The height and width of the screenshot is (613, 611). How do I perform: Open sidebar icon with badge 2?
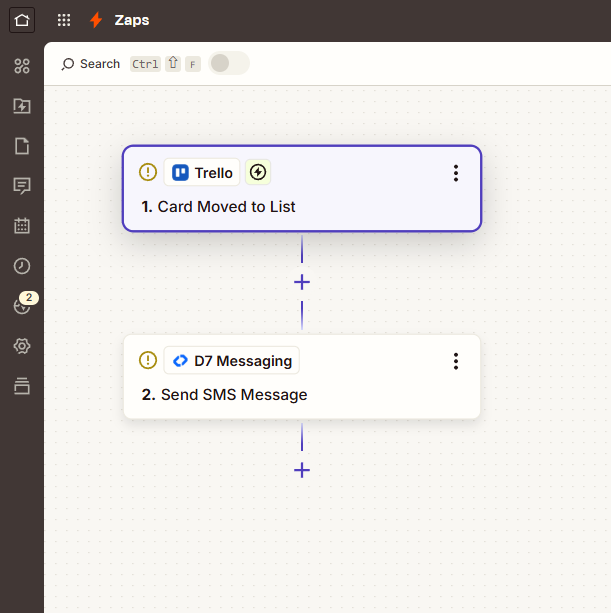[x=22, y=306]
